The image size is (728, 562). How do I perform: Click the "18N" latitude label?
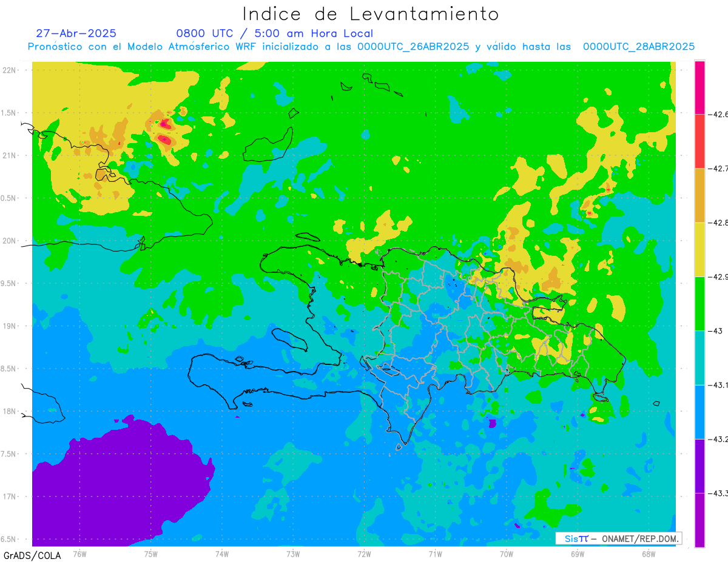9,411
